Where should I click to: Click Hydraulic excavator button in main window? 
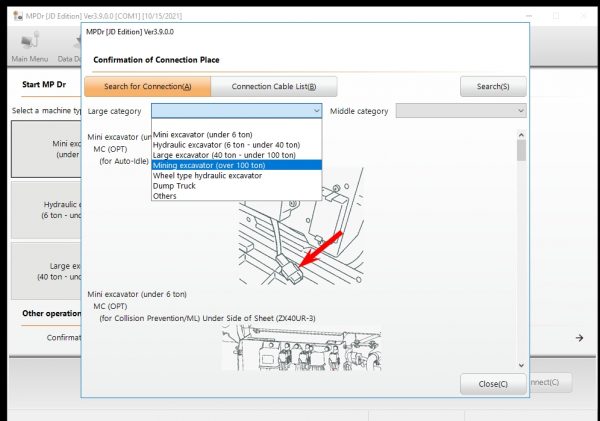point(46,210)
